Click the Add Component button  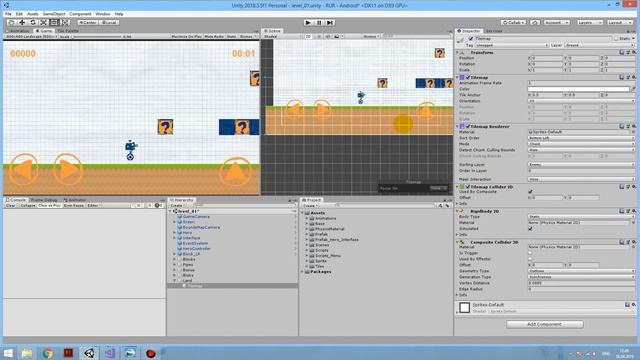(544, 324)
